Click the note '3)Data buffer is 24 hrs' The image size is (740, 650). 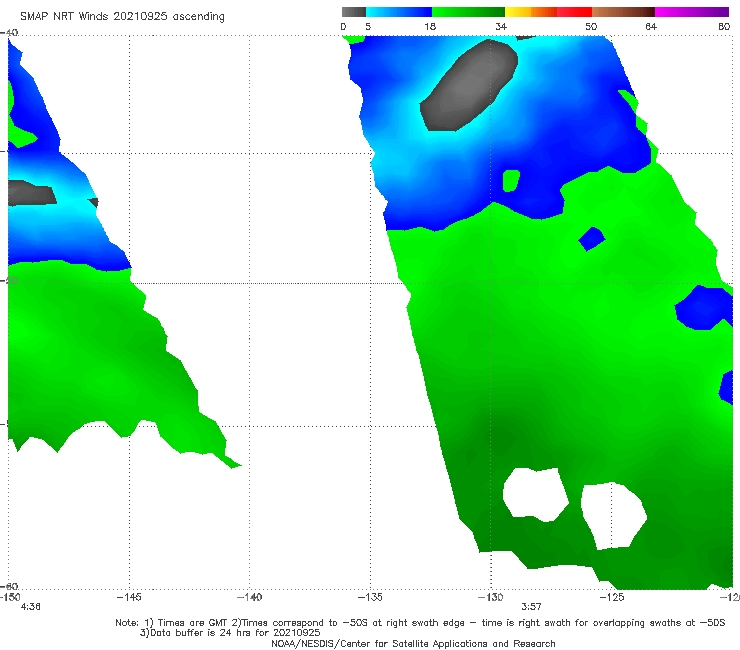[x=230, y=633]
